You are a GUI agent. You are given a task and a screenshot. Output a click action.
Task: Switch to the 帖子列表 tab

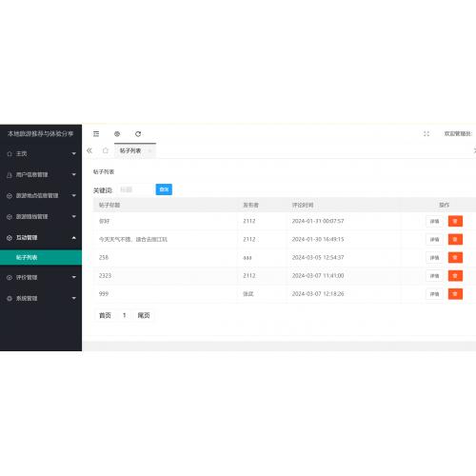[x=130, y=150]
